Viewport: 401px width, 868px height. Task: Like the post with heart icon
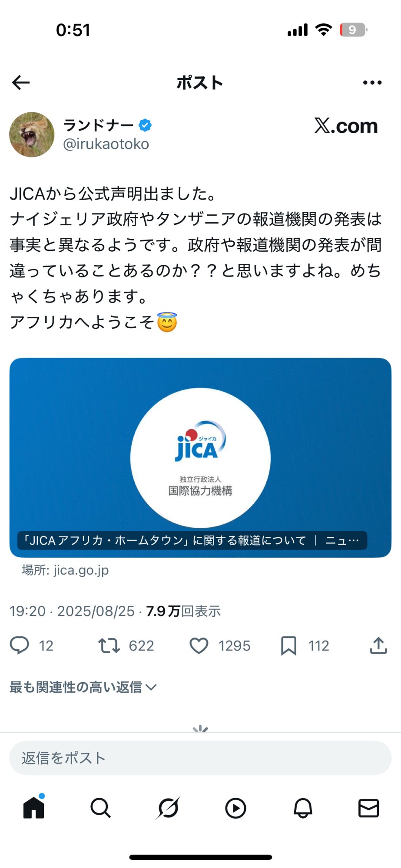(199, 645)
